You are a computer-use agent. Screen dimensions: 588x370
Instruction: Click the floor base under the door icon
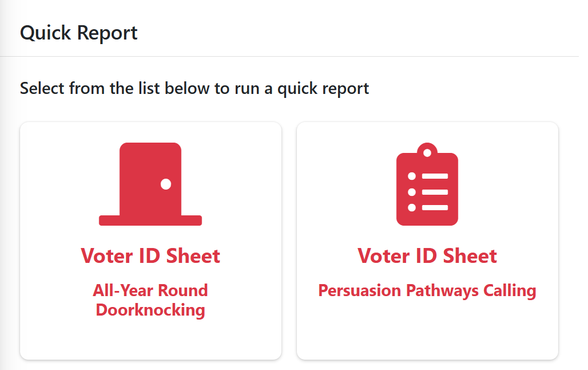pyautogui.click(x=150, y=221)
